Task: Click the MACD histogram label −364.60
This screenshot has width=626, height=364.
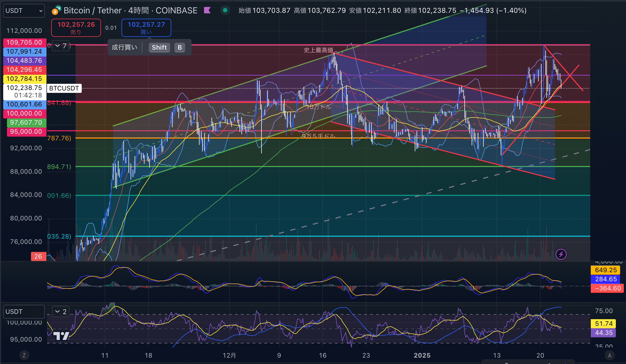Action: pos(607,288)
